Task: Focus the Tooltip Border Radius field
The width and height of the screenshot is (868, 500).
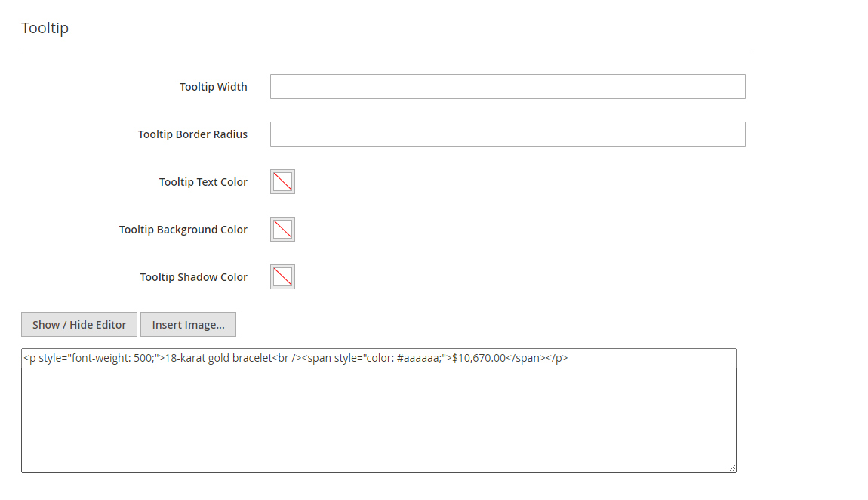Action: click(508, 134)
